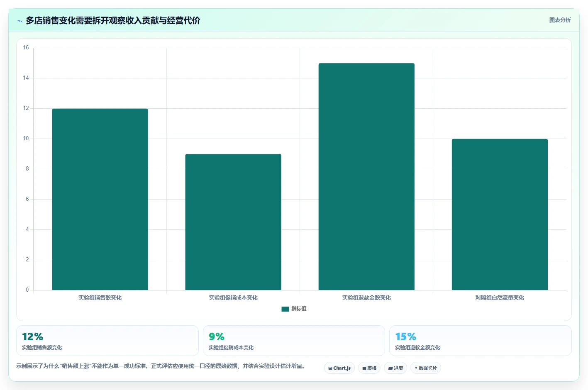Open the 12% 实验组销售额变化 card
The height and width of the screenshot is (390, 588).
[x=107, y=341]
